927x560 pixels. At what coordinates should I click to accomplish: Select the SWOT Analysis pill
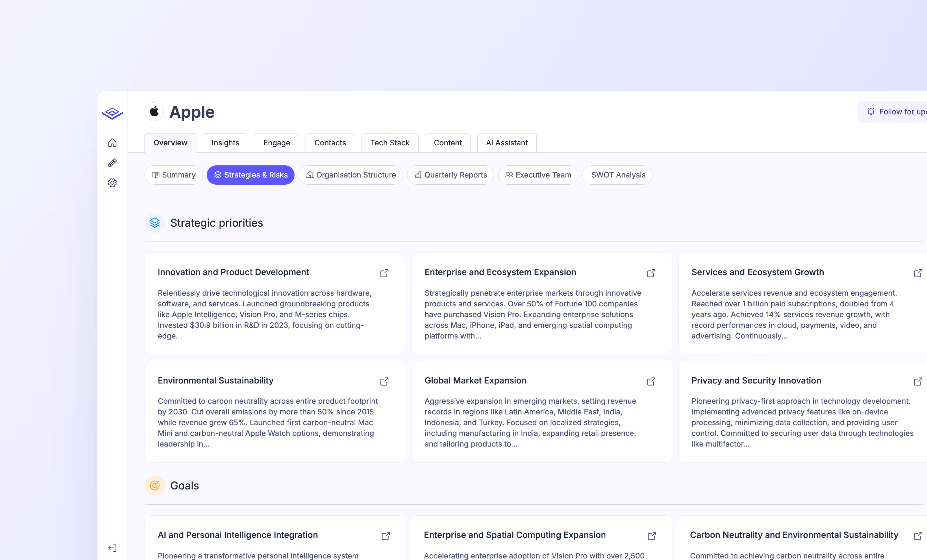(618, 175)
